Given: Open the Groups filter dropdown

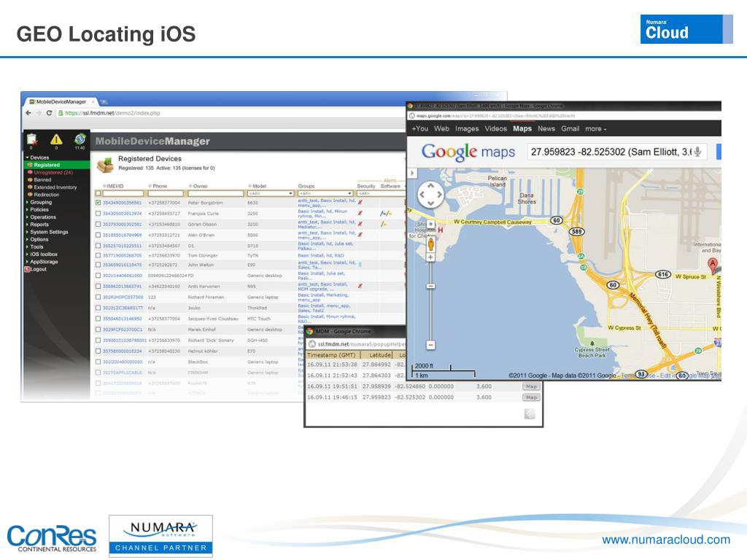Looking at the screenshot, I should [325, 193].
